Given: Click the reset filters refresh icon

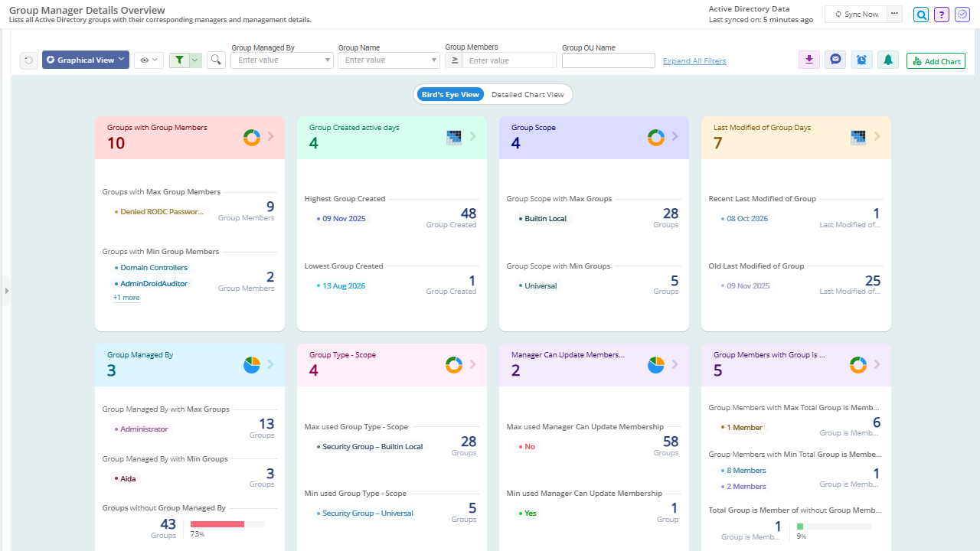Looking at the screenshot, I should (29, 60).
